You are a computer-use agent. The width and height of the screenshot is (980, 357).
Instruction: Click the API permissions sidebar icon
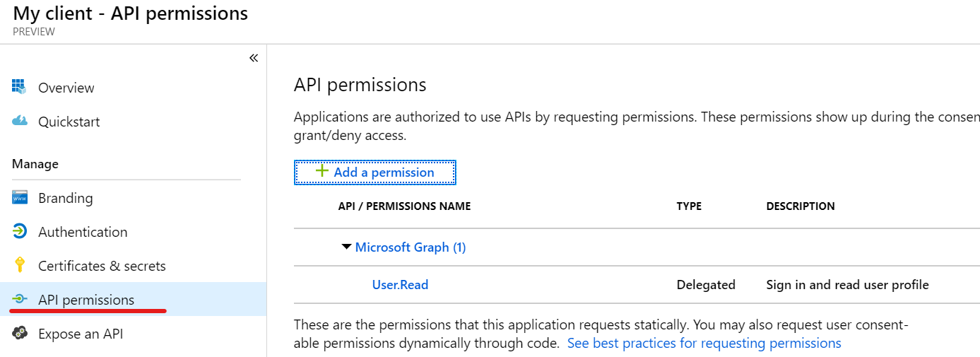20,299
